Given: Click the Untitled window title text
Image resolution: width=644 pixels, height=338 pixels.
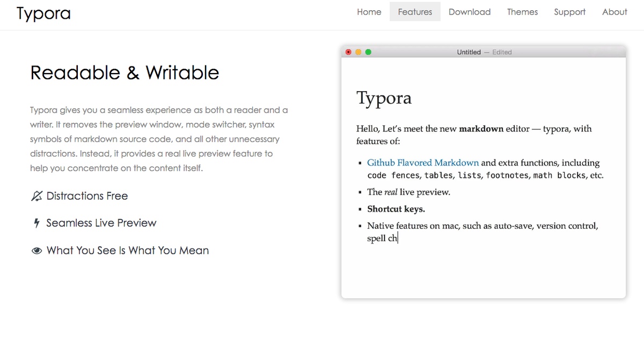Looking at the screenshot, I should click(469, 52).
